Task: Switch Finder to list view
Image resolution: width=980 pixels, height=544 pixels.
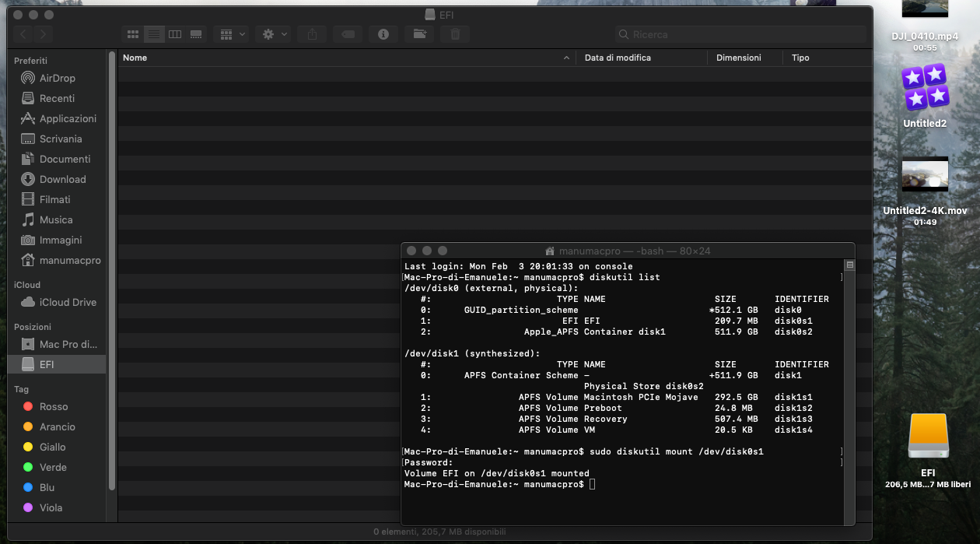Action: [x=154, y=34]
